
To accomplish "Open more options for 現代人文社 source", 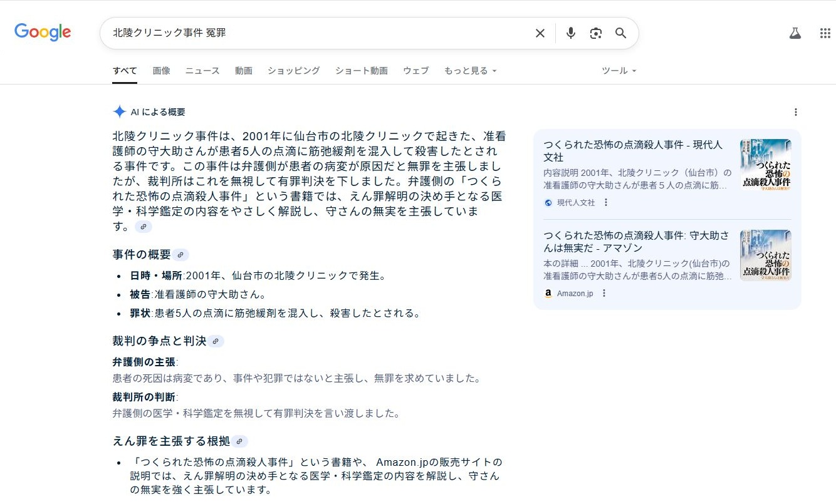I will tap(605, 202).
